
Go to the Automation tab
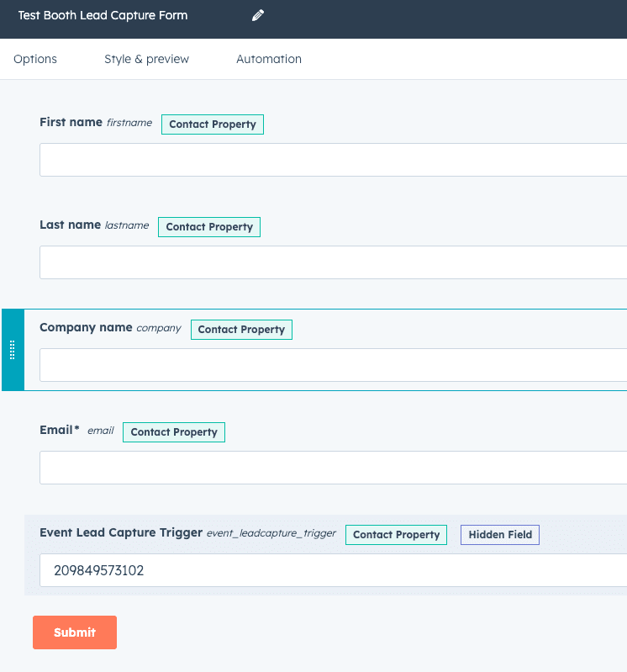click(269, 59)
